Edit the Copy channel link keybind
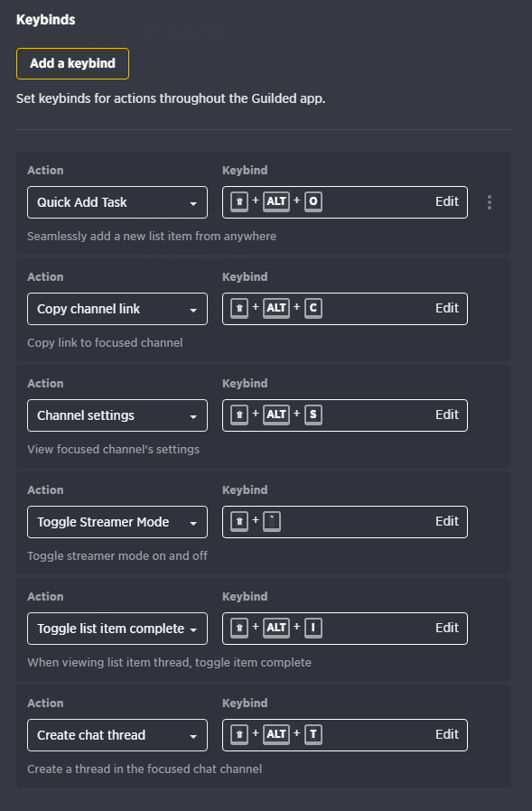 (446, 308)
